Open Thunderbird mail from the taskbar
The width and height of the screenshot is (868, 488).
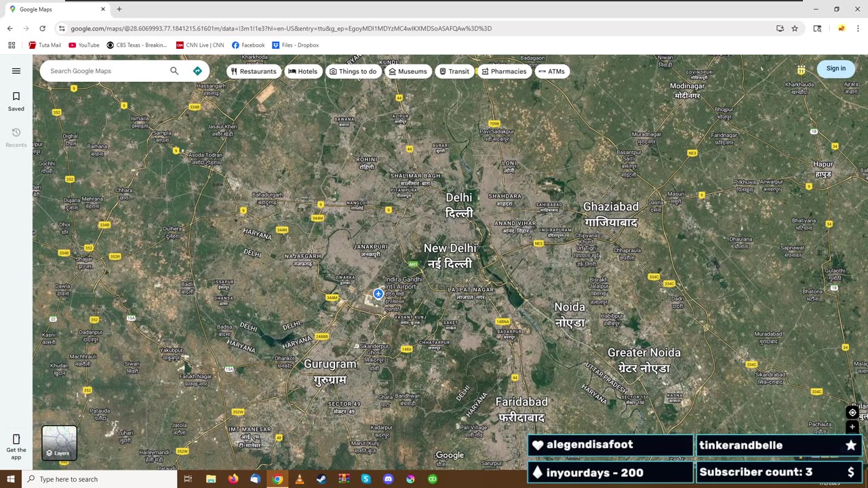255,479
